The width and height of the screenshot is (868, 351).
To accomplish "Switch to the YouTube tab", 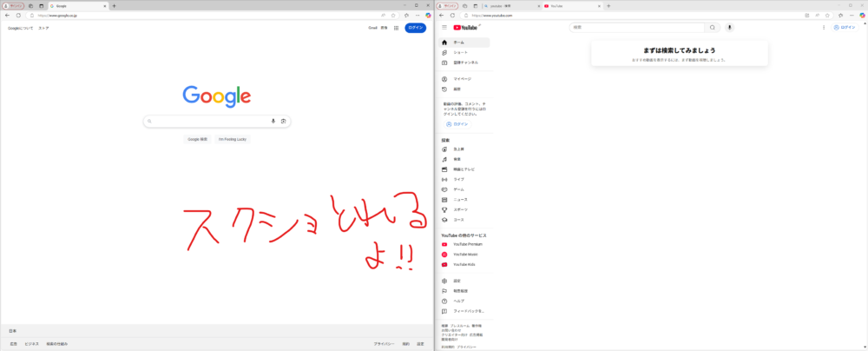I will point(572,5).
